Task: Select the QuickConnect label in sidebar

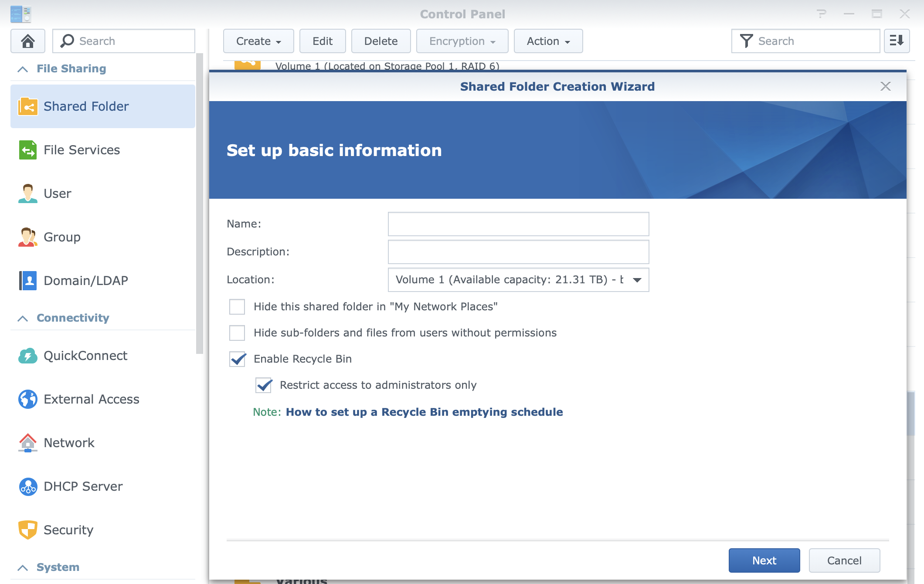Action: [85, 356]
